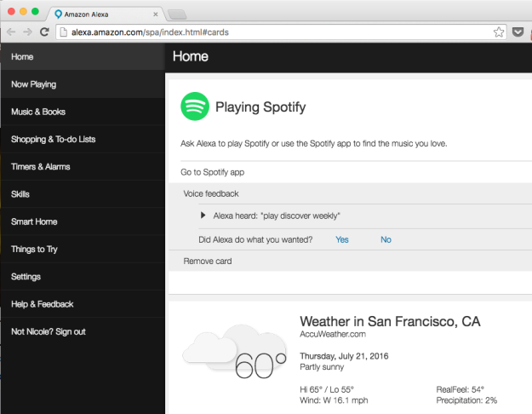Image resolution: width=532 pixels, height=414 pixels.
Task: Open the Smart Home section
Action: click(83, 221)
